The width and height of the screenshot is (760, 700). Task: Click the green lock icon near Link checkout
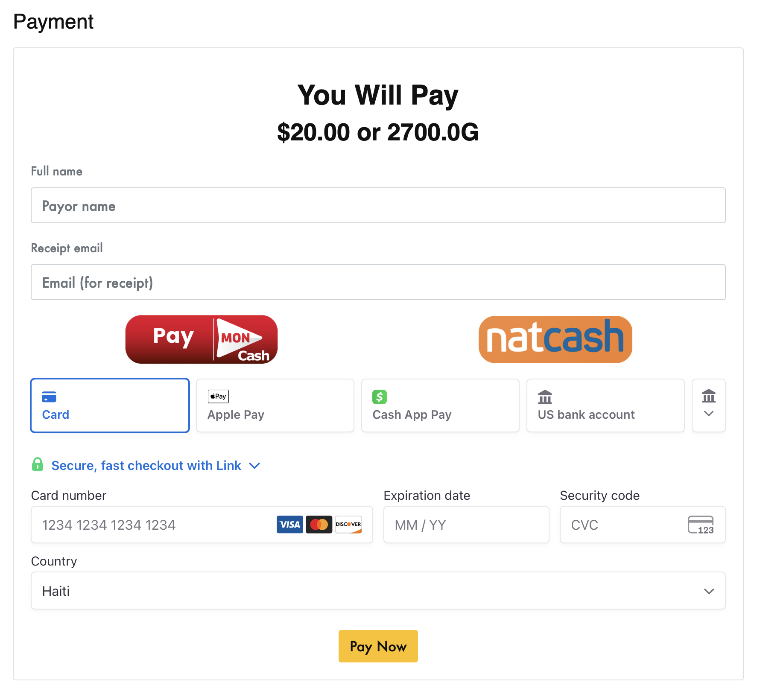point(38,465)
